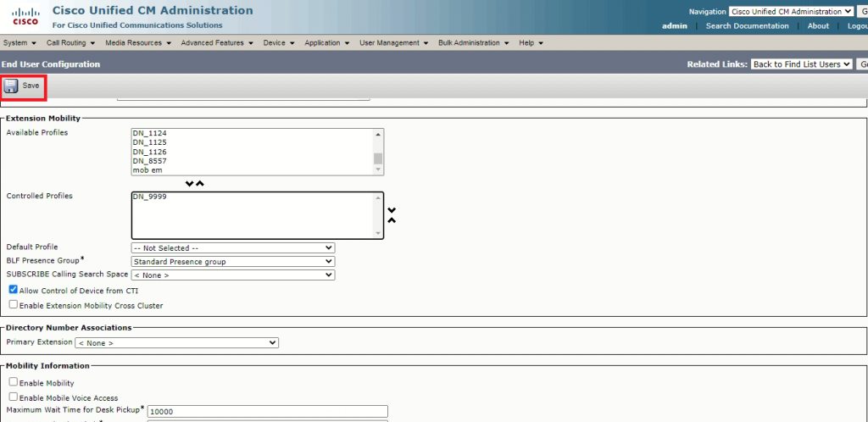This screenshot has width=868, height=422.
Task: Click up arrow beside Controlled Profiles list
Action: coord(392,220)
